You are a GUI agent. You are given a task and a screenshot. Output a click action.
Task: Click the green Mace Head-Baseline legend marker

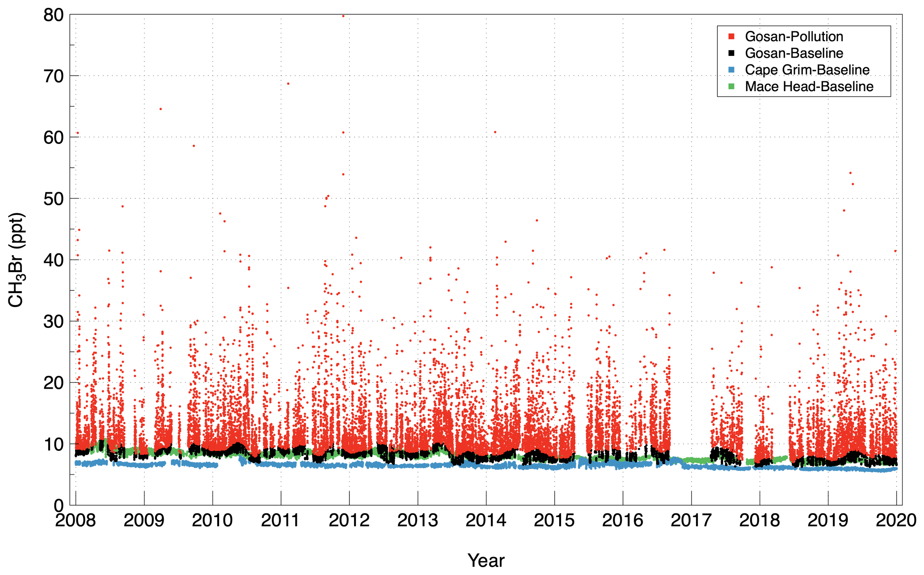(731, 86)
